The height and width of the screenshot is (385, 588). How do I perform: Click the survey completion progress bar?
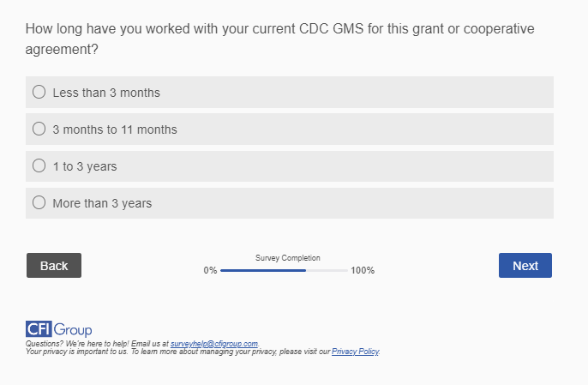284,270
